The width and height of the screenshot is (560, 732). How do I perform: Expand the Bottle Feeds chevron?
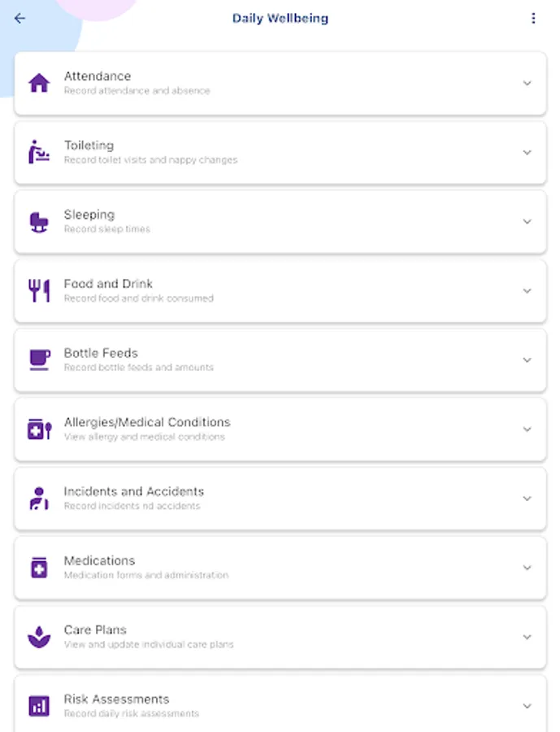[x=527, y=359]
